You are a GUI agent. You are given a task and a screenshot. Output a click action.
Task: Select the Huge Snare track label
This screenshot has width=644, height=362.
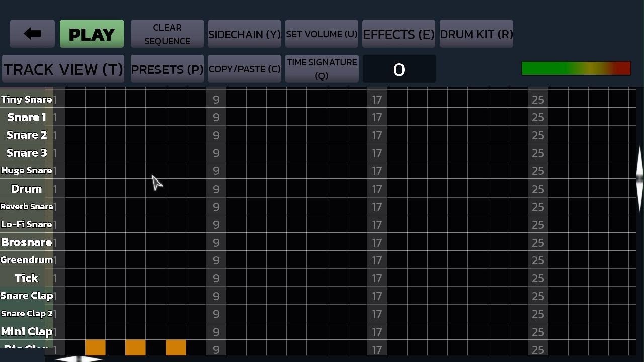tap(26, 170)
